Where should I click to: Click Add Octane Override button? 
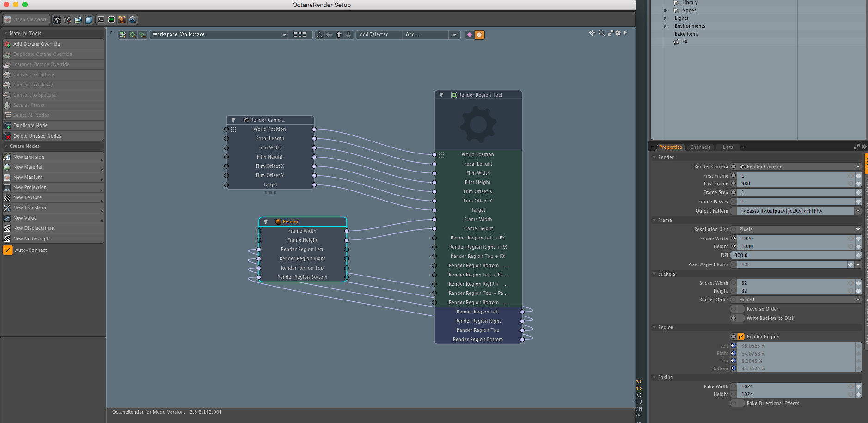click(53, 44)
